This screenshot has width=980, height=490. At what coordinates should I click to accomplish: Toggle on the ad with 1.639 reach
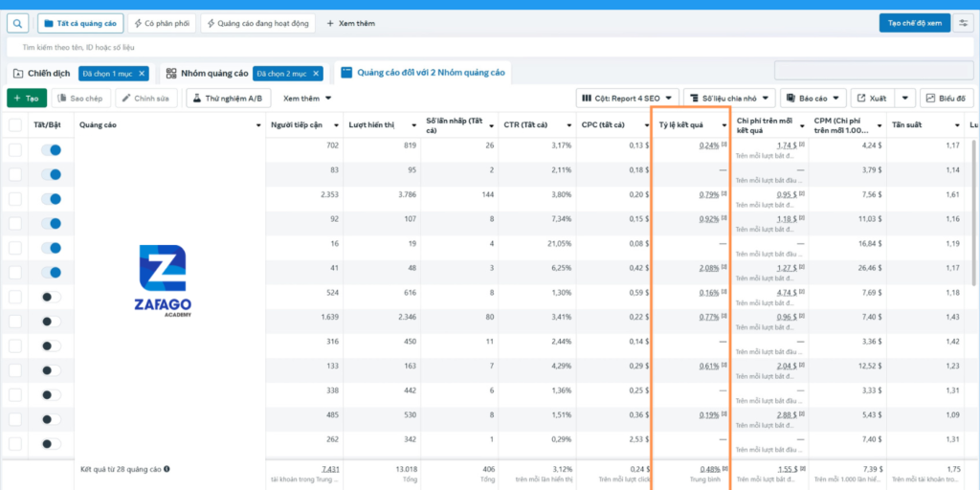pos(52,322)
